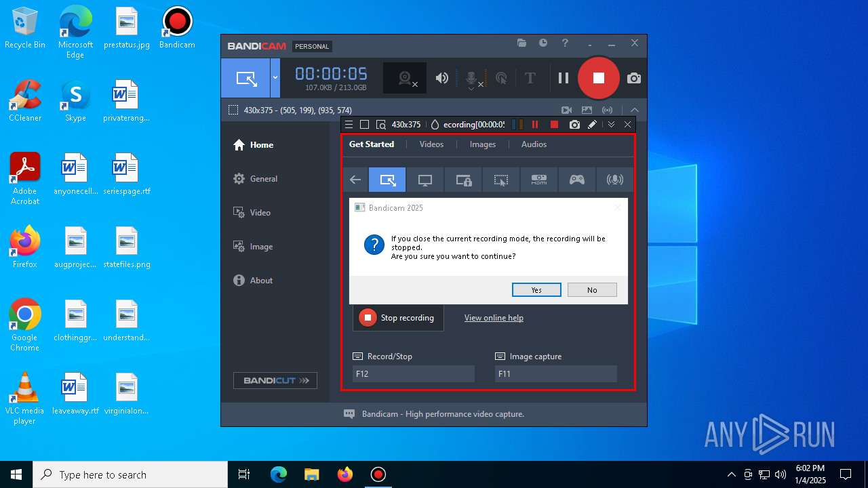Select the around mouse mode icon
868x488 pixels.
pyautogui.click(x=501, y=180)
